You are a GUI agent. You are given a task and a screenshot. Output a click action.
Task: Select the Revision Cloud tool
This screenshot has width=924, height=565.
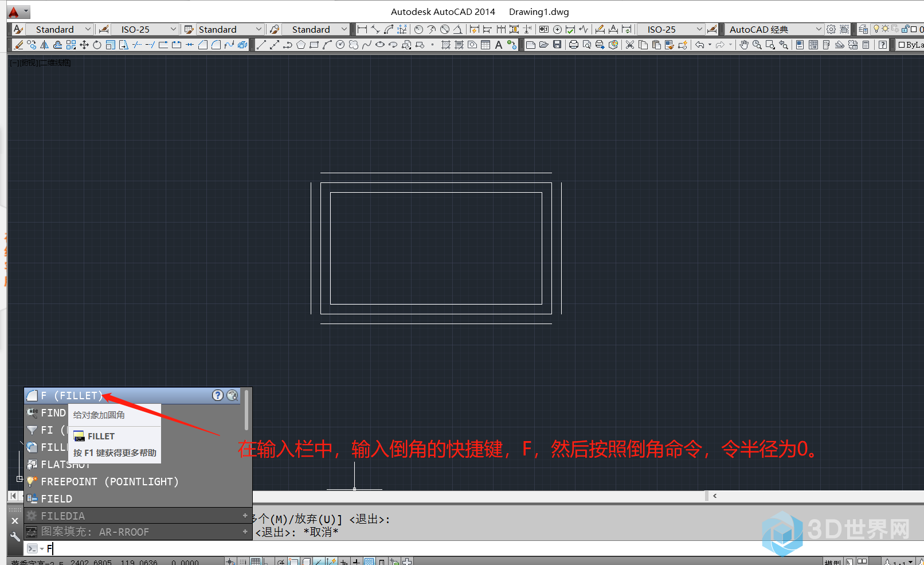353,45
